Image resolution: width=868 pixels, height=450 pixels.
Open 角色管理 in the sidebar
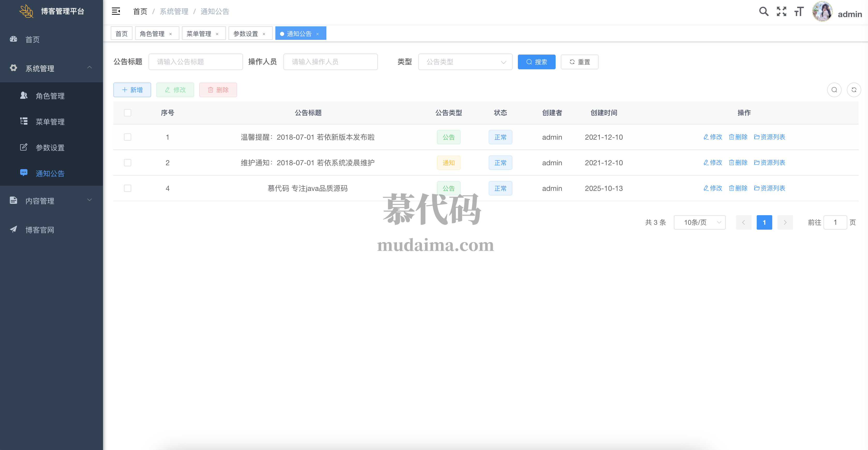[x=50, y=96]
